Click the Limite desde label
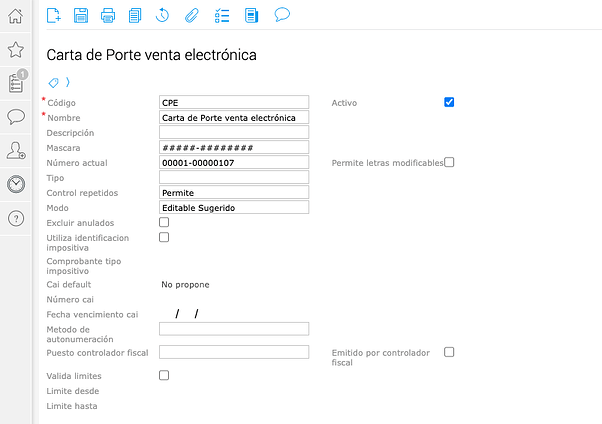The image size is (602, 424). tap(73, 391)
